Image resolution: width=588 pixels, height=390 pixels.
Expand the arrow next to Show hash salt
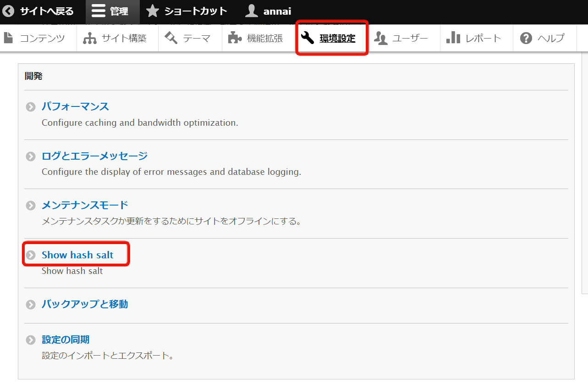point(31,255)
